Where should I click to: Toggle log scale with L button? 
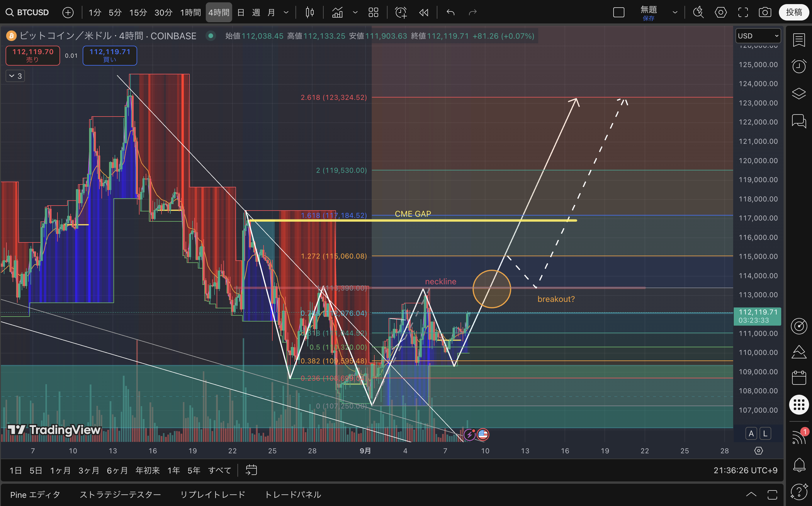coord(765,434)
